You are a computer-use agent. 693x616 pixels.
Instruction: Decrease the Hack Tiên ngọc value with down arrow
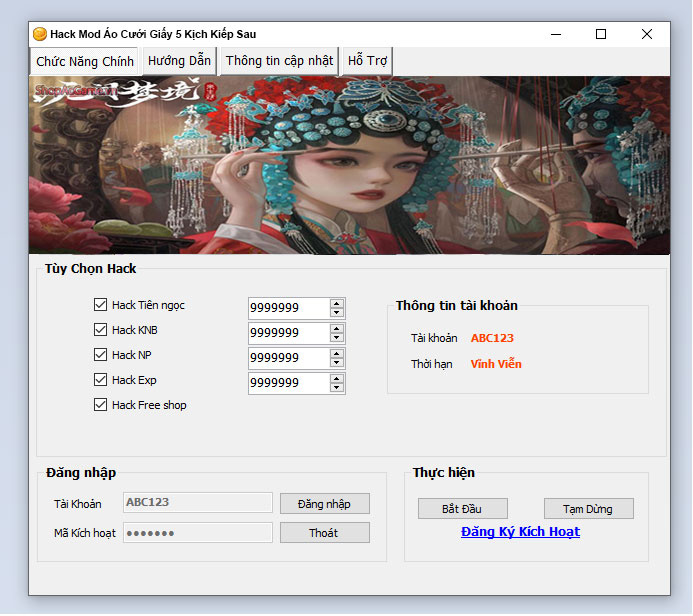click(x=337, y=312)
